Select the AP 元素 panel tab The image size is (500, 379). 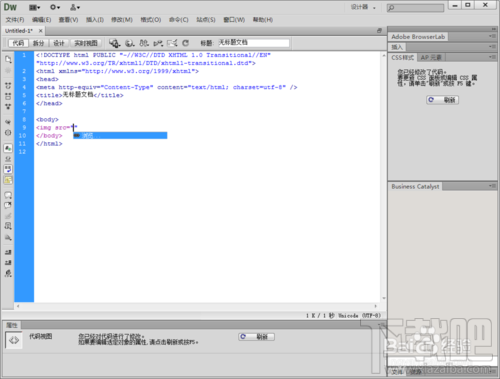[x=431, y=58]
